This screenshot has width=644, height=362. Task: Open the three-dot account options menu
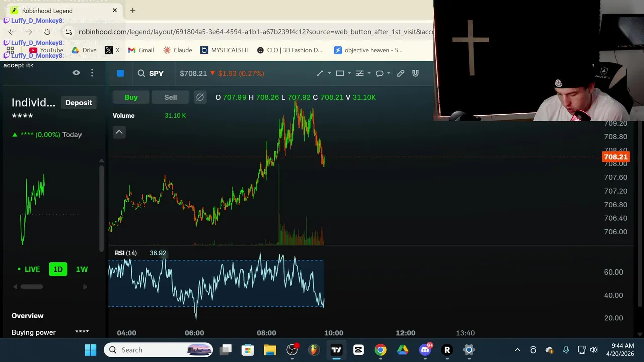point(92,73)
